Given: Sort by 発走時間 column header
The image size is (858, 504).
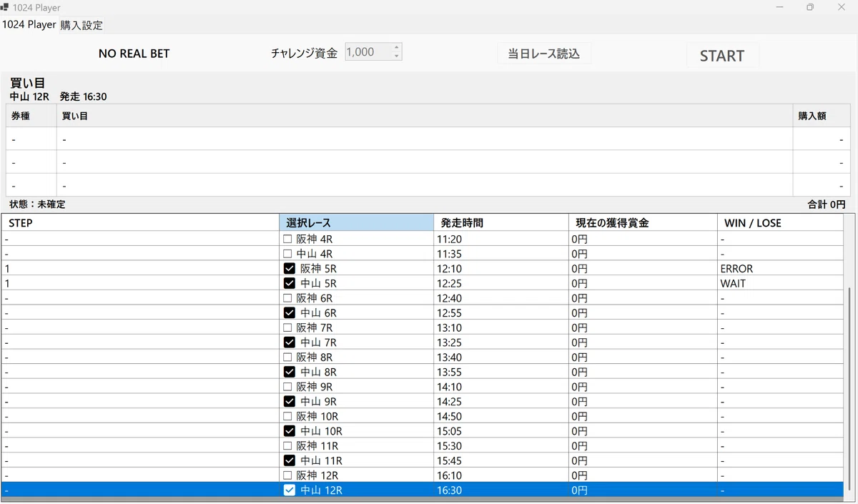Looking at the screenshot, I should [500, 223].
